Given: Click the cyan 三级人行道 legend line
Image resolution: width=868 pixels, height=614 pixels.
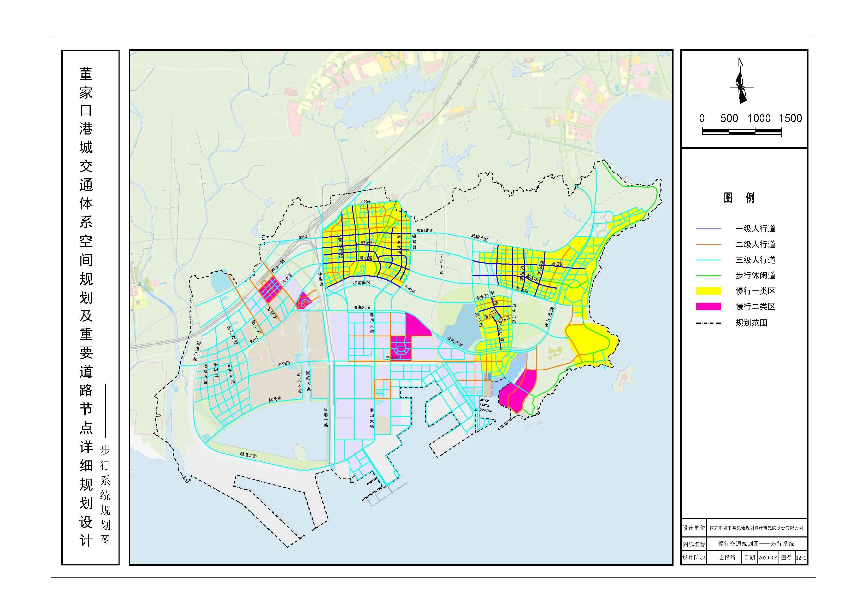Looking at the screenshot, I should pyautogui.click(x=708, y=260).
